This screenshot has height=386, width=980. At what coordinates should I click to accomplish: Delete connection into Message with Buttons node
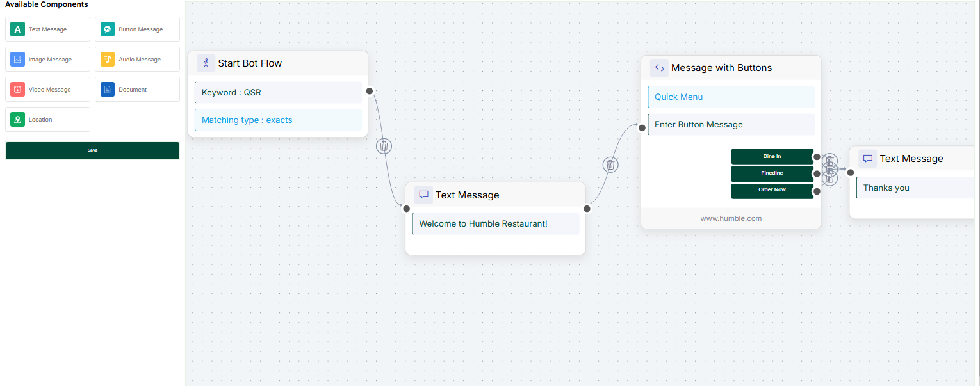coord(610,165)
